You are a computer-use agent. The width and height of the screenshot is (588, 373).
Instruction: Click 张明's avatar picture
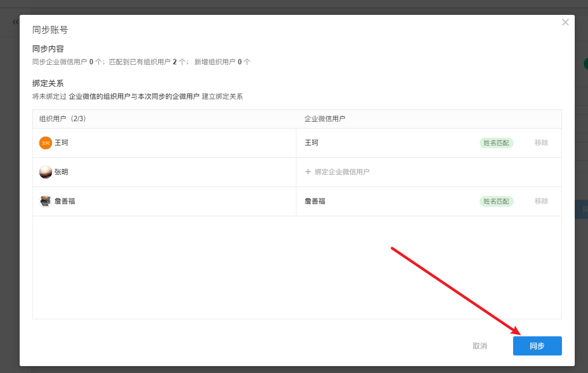46,172
